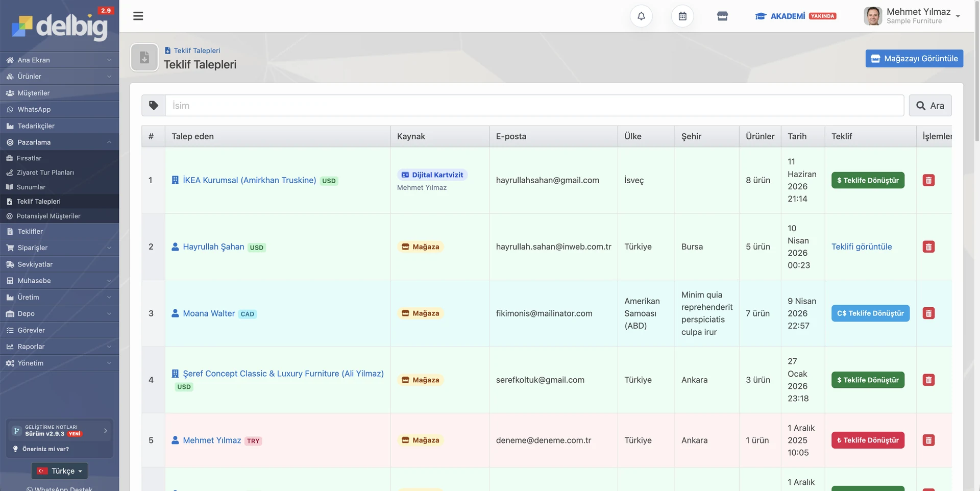This screenshot has width=980, height=491.
Task: Open the Türkçe language dropdown
Action: coord(60,471)
